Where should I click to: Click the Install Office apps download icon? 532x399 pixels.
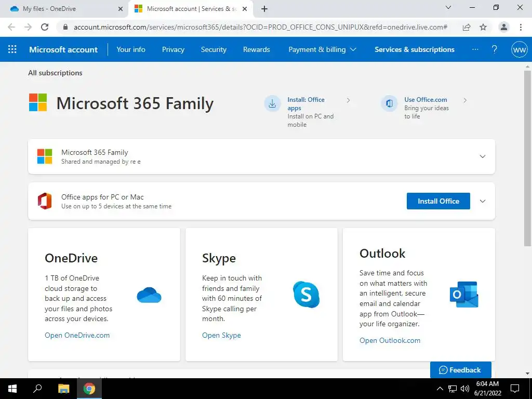pyautogui.click(x=272, y=103)
